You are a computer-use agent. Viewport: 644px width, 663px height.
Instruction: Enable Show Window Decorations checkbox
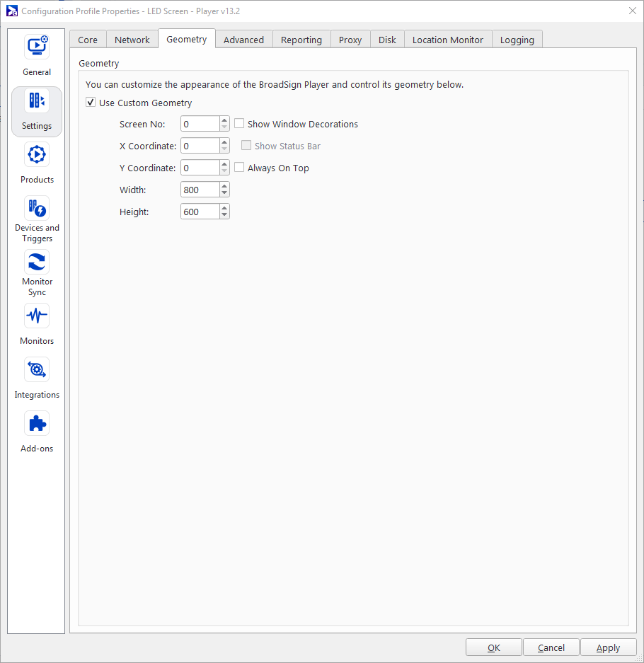click(x=239, y=124)
